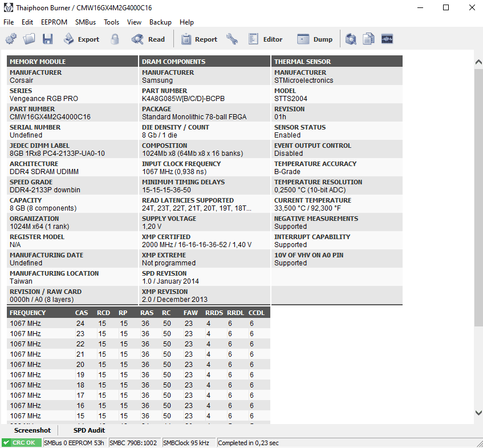483x448 pixels.
Task: Click 'Taiwan' manufacturing location
Action: click(x=21, y=281)
